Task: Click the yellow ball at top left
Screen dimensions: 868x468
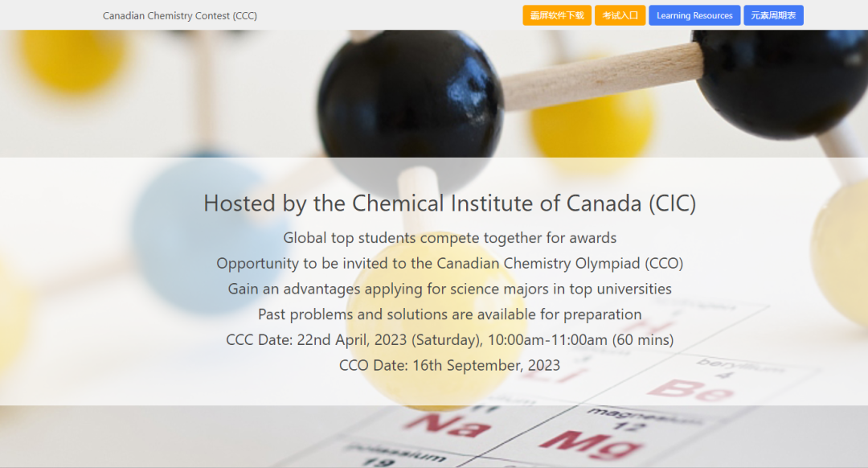Action: pos(72,58)
